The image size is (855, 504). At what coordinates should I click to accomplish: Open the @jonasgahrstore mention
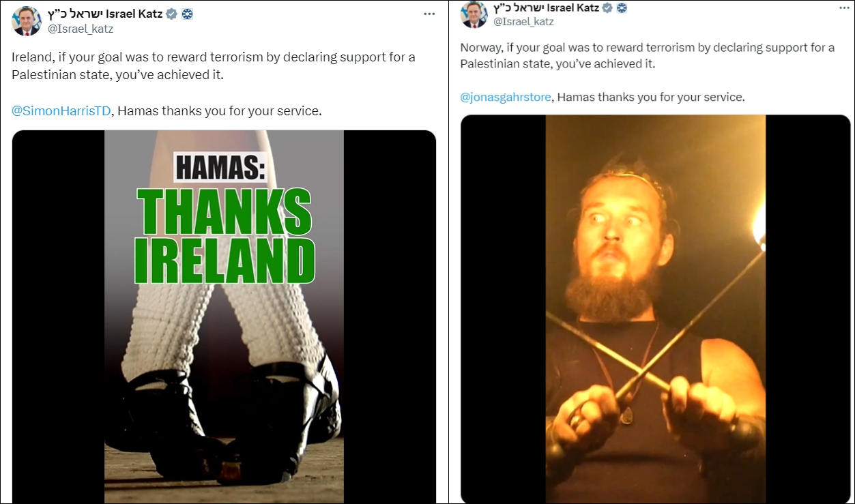click(506, 97)
